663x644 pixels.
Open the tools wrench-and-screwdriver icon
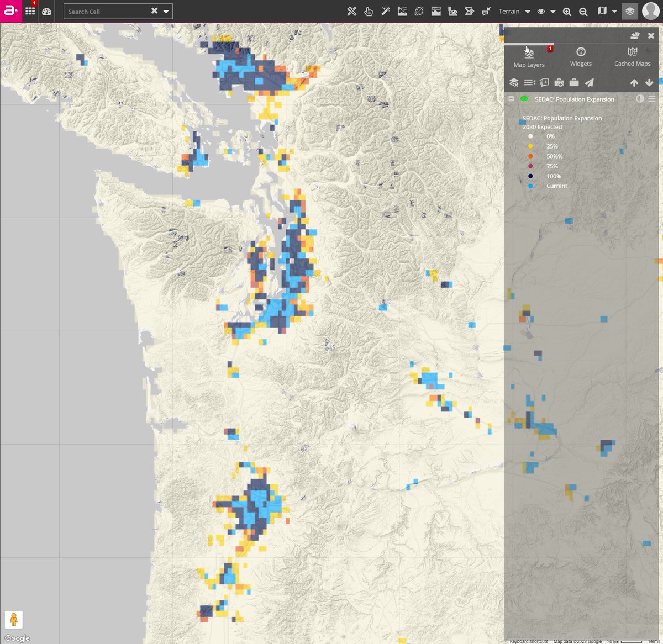[x=352, y=11]
